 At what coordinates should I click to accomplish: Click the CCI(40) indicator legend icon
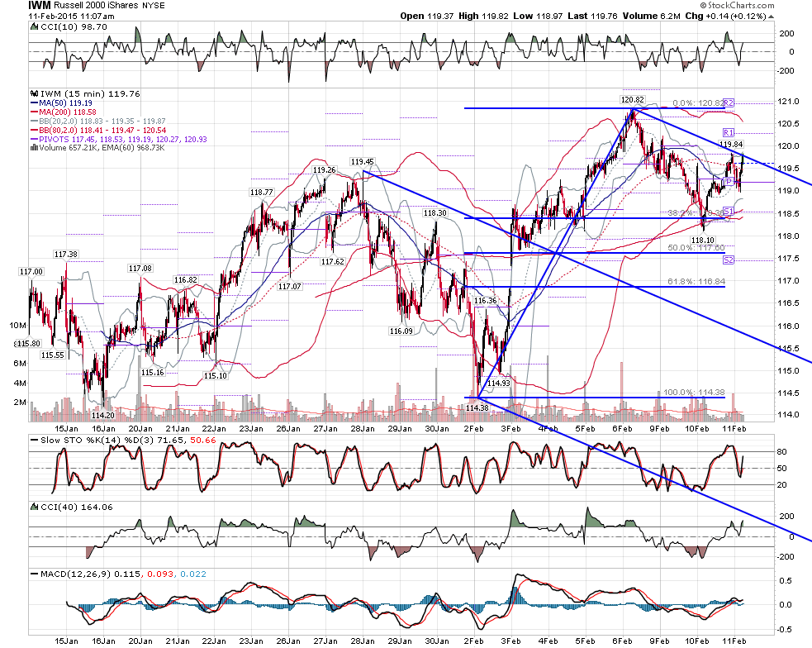click(35, 507)
